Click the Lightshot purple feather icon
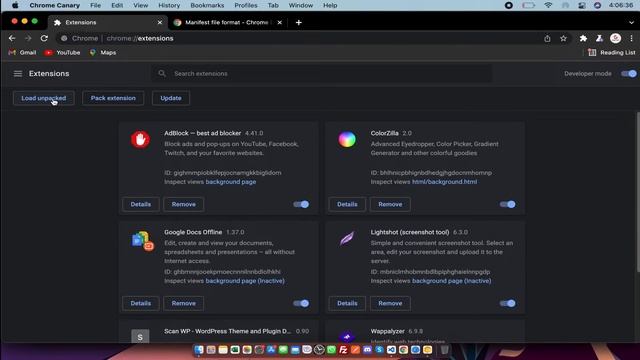 tap(347, 238)
